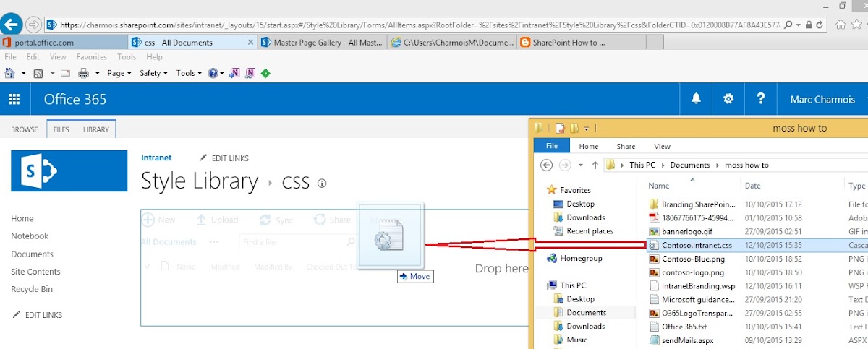Click Marc Charmois user account name
Viewport: 868px width, 349px height.
(x=824, y=100)
